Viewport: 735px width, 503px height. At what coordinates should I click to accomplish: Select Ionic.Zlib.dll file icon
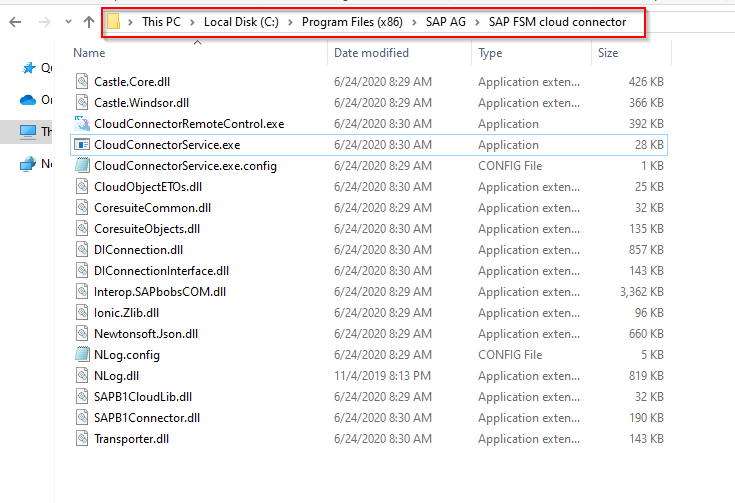click(82, 312)
